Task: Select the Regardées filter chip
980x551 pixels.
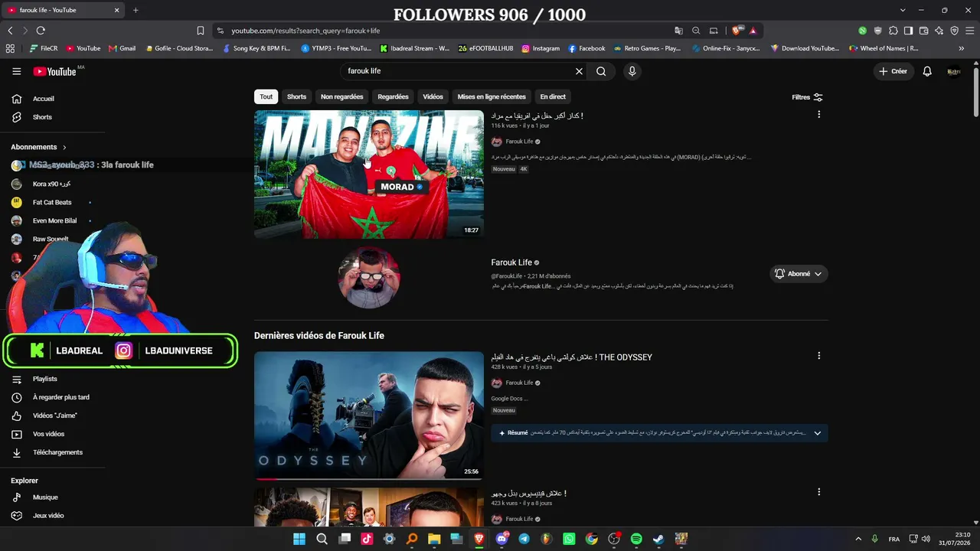Action: pos(393,97)
